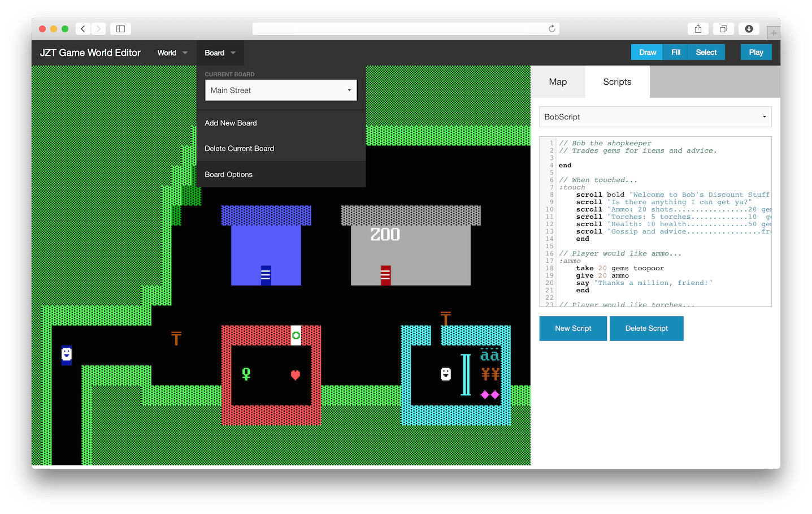812x514 pixels.
Task: Reload the page with the refresh icon
Action: point(552,29)
